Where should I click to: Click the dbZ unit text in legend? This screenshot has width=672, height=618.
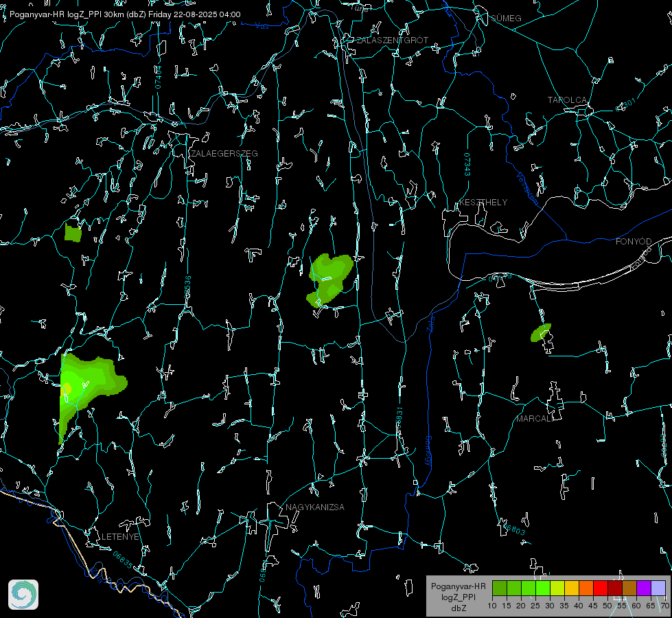click(458, 608)
